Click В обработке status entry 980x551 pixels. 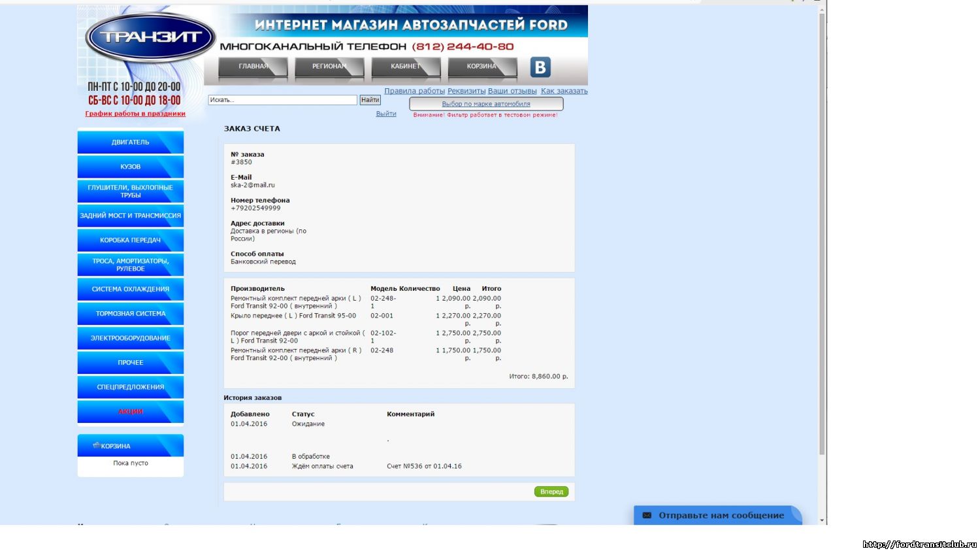(311, 456)
